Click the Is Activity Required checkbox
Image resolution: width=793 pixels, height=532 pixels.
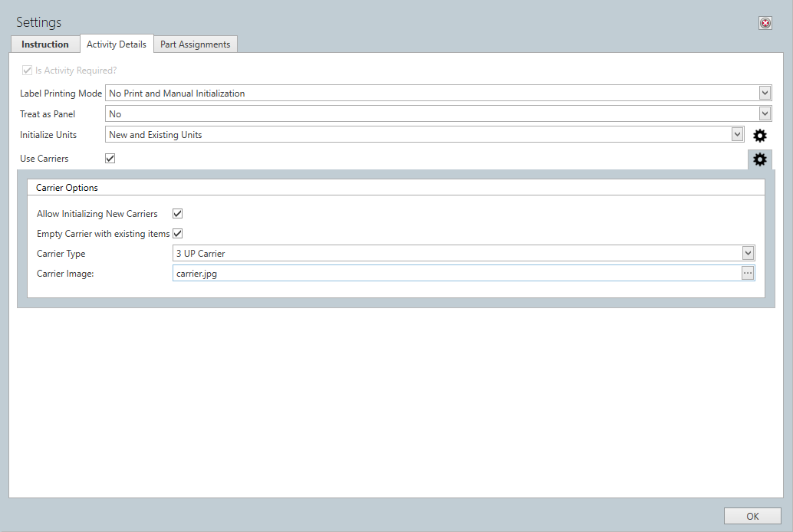tap(28, 71)
